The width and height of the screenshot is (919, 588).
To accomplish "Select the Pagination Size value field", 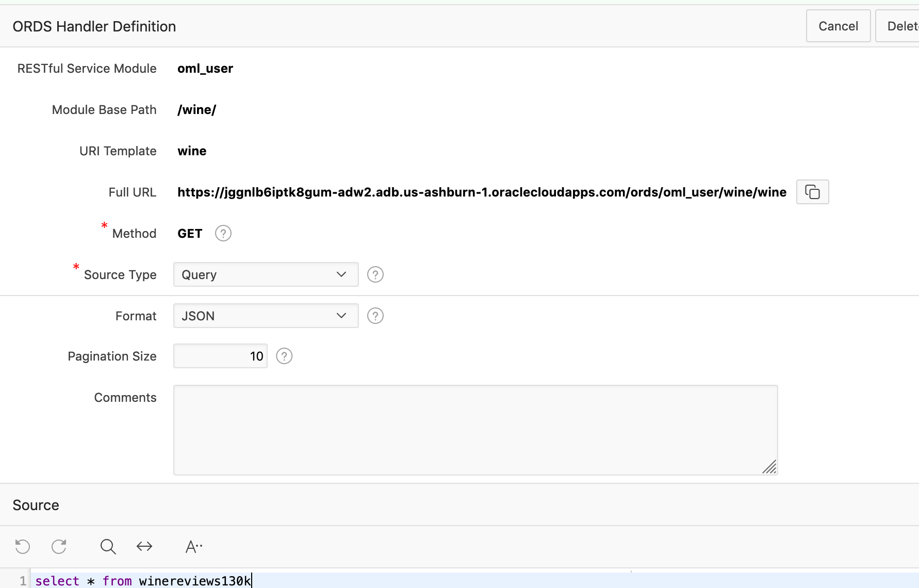I will (x=220, y=356).
